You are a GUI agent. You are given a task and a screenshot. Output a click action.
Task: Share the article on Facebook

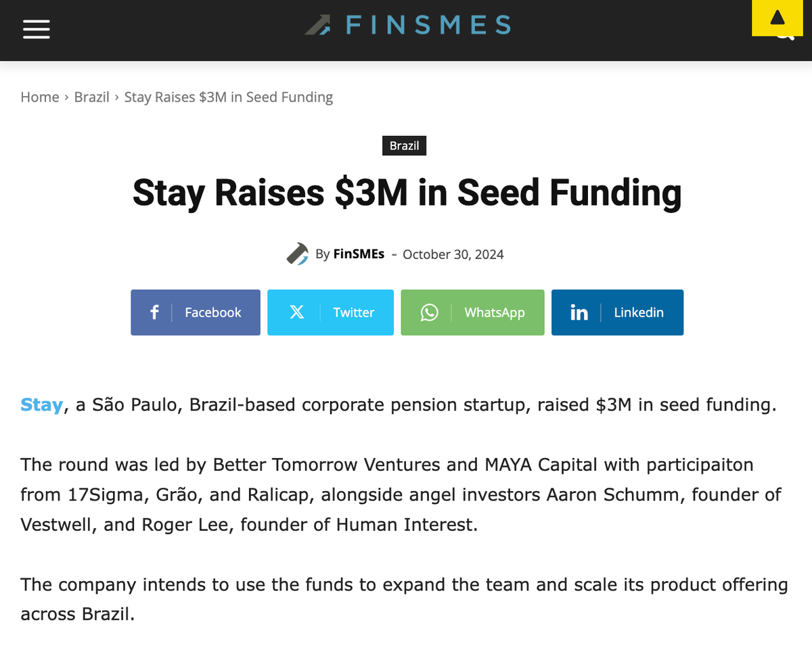[195, 312]
